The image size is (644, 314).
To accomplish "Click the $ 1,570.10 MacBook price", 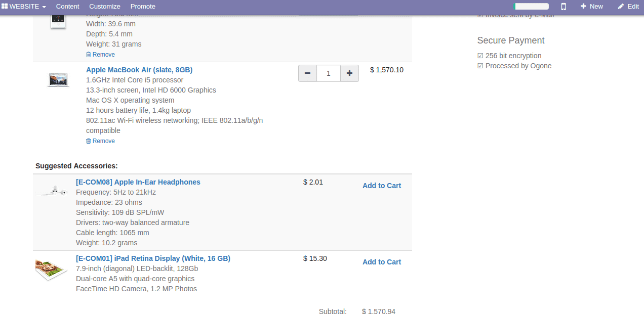I will [x=387, y=70].
